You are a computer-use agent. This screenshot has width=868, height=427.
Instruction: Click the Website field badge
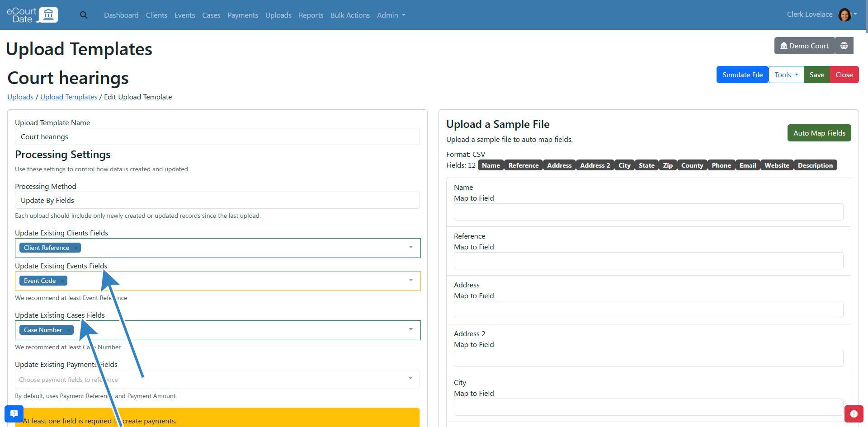click(x=777, y=165)
